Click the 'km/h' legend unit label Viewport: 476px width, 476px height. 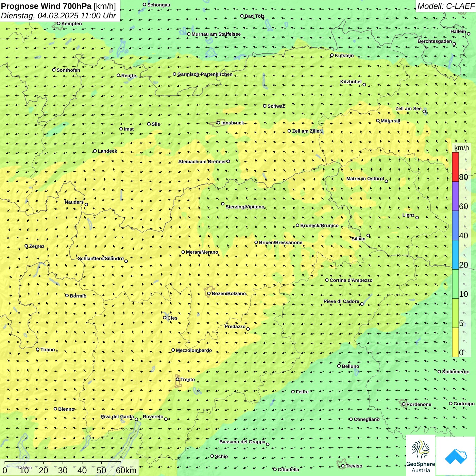click(461, 148)
